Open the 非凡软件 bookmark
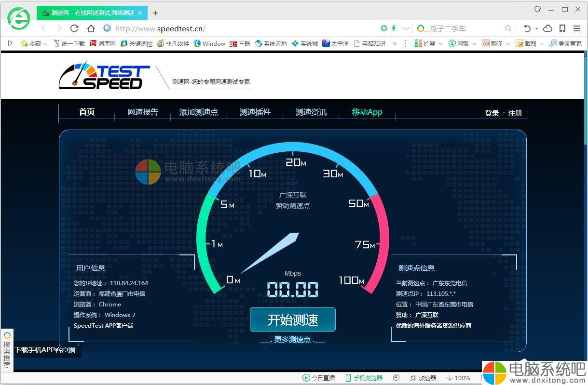This screenshot has width=588, height=385. point(173,43)
